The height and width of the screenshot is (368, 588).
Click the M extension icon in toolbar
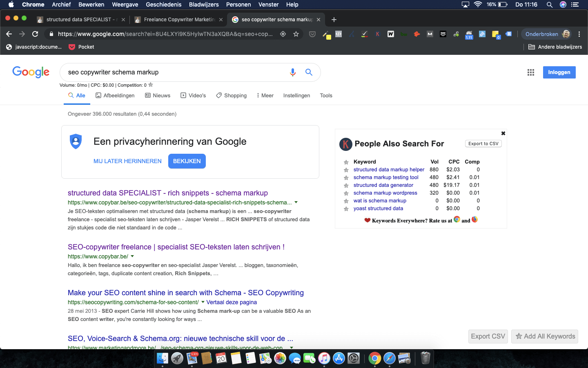tap(430, 34)
